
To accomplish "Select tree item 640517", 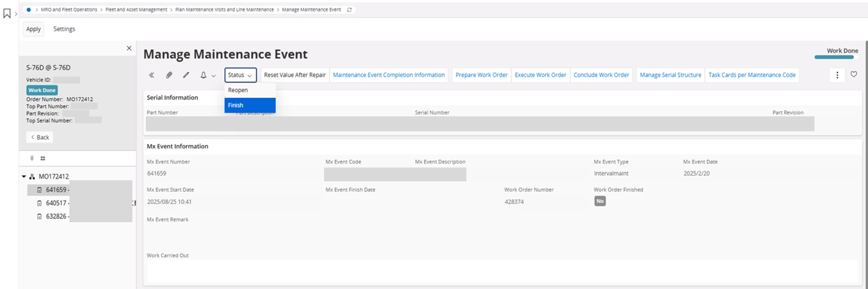I will 56,203.
